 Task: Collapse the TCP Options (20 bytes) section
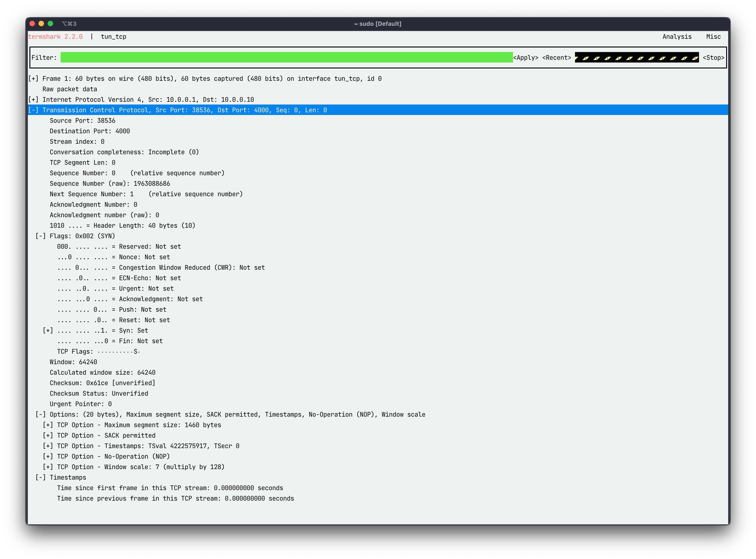click(x=41, y=414)
